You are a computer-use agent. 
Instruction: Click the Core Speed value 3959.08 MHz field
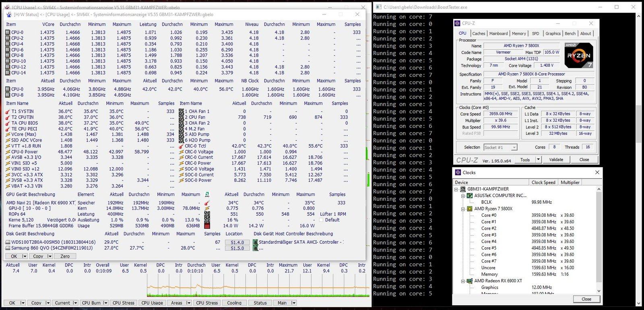(x=501, y=114)
